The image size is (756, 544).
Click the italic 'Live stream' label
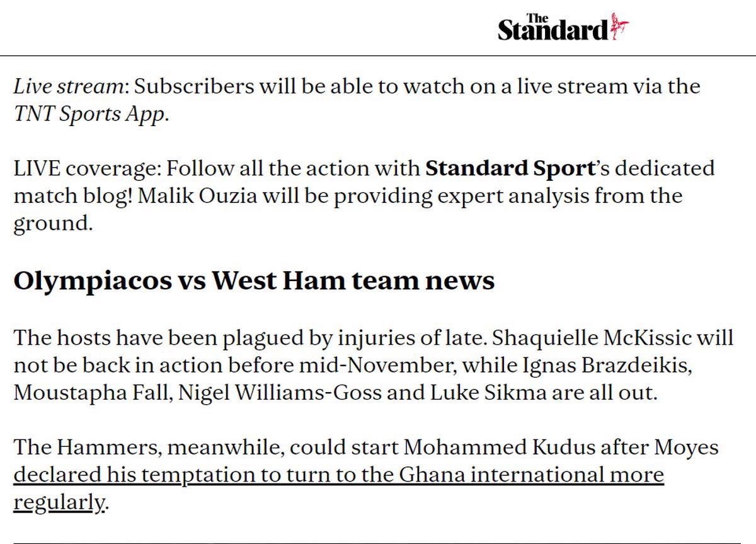pyautogui.click(x=68, y=86)
